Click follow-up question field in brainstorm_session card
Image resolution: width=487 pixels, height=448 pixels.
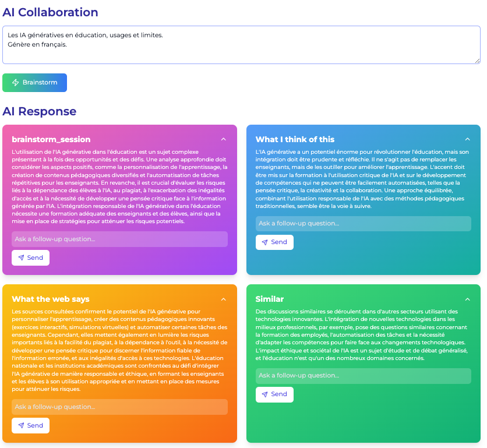119,239
